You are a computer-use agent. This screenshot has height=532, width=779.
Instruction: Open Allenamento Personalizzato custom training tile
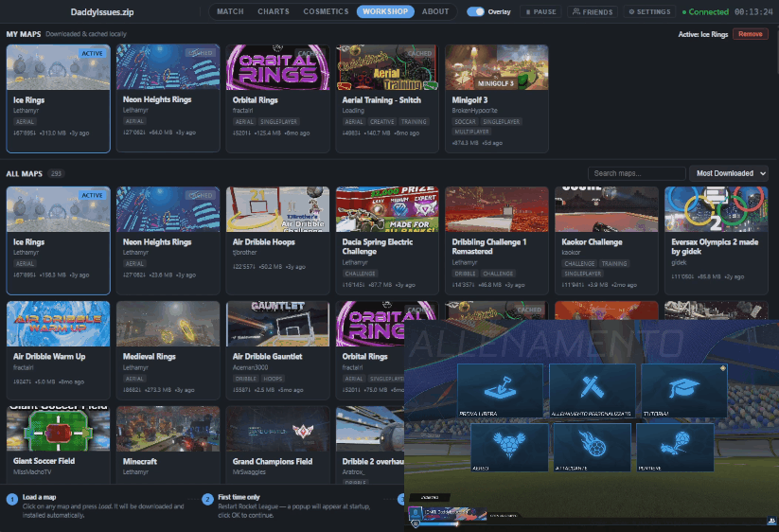click(593, 390)
